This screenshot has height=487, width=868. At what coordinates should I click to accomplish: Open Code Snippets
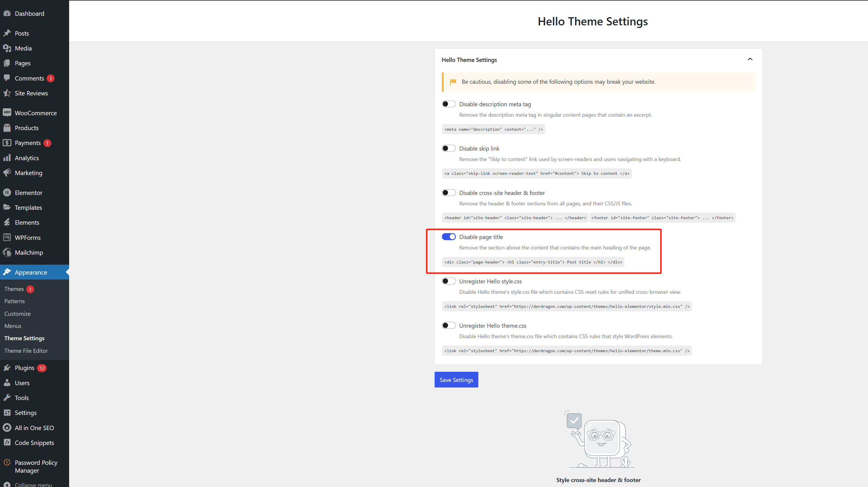[x=34, y=443]
